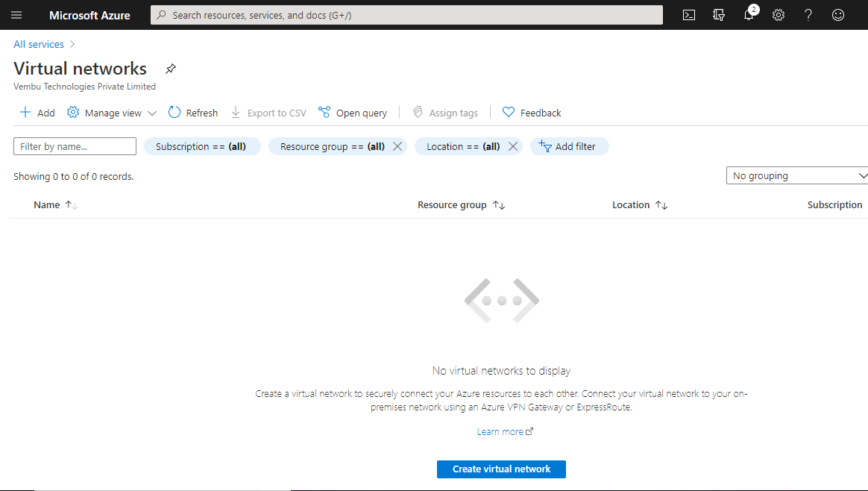
Task: Click the search resources box
Action: point(406,15)
